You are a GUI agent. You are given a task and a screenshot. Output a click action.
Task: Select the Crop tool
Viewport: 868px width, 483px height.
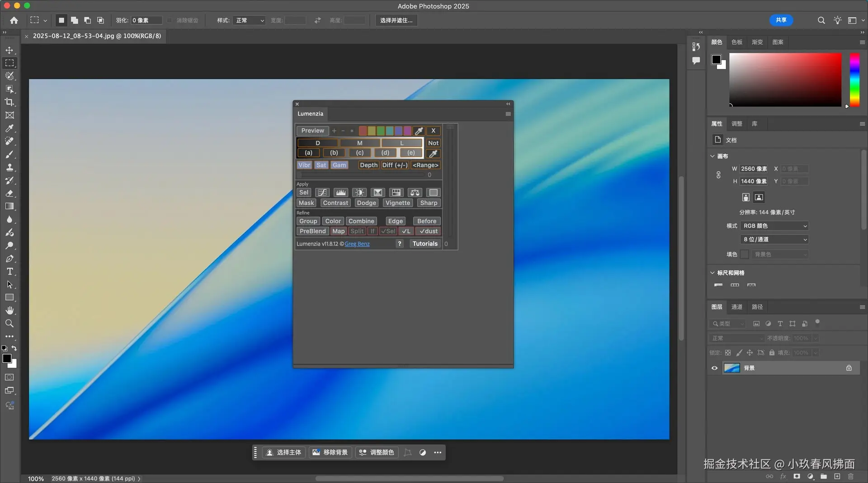click(9, 102)
